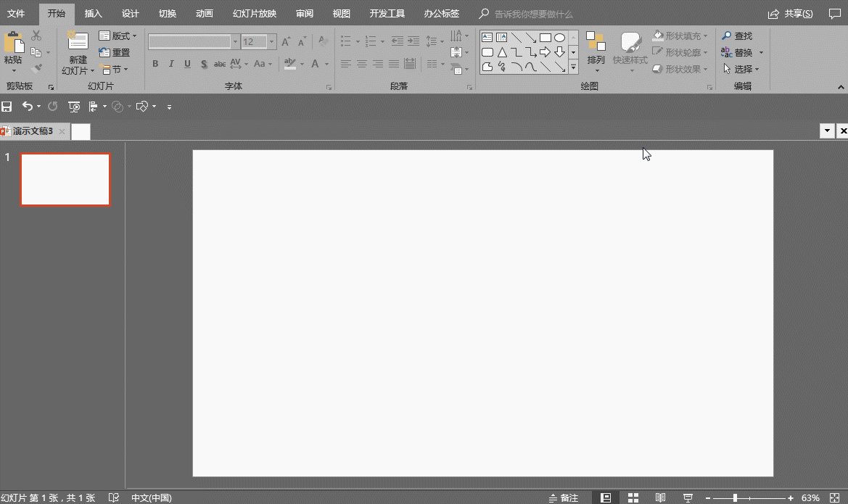Switch to slide sorter view icon
The height and width of the screenshot is (504, 848).
[633, 497]
